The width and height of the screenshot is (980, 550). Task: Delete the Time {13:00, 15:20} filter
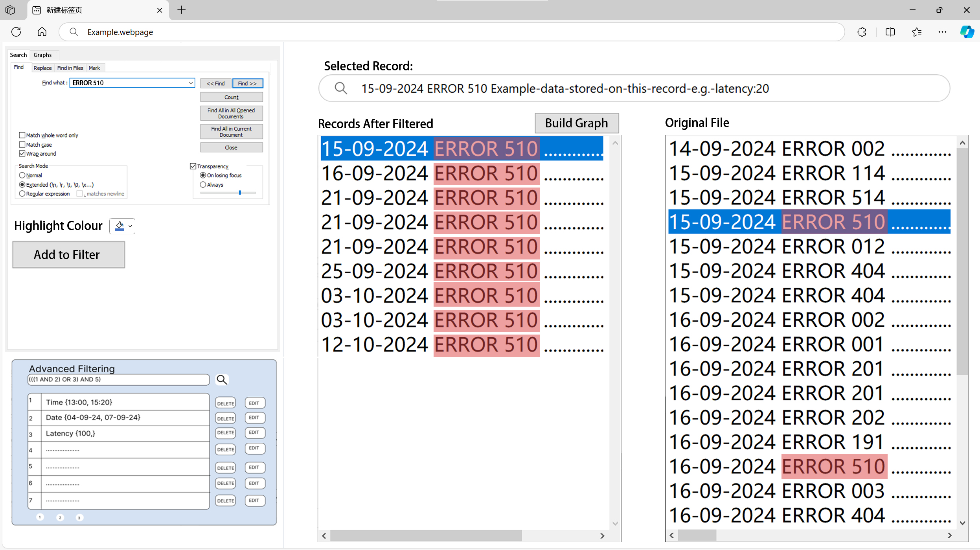[226, 403]
